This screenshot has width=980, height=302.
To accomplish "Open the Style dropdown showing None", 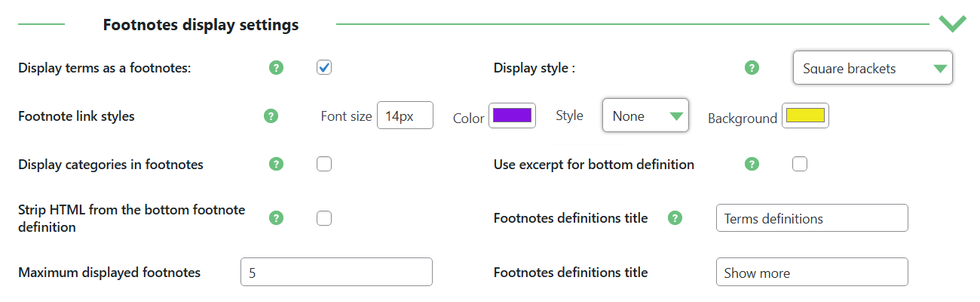I will (645, 116).
